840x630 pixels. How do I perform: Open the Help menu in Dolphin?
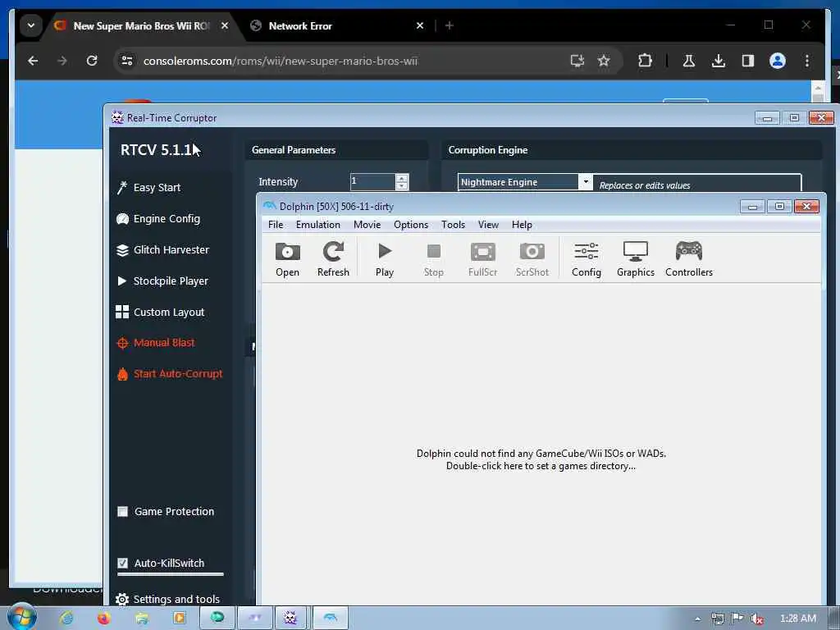click(522, 225)
